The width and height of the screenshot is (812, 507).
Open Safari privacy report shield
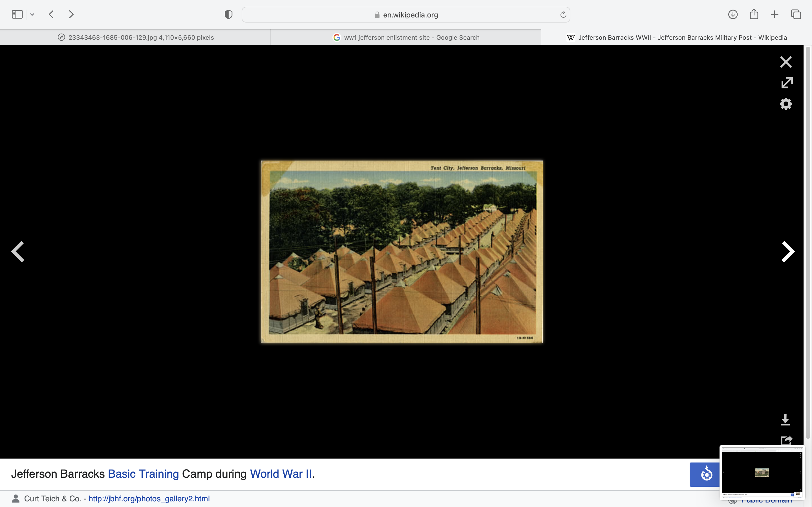(228, 14)
